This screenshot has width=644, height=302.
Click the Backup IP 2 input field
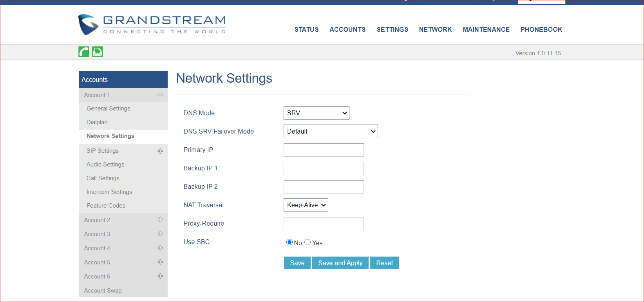click(324, 187)
